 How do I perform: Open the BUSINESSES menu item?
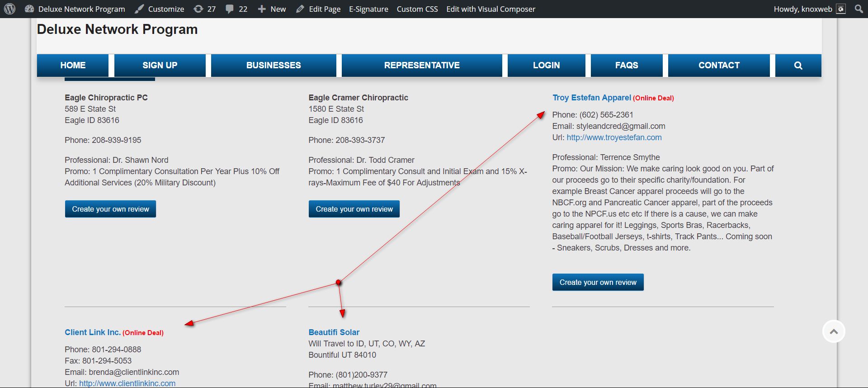[x=274, y=66]
